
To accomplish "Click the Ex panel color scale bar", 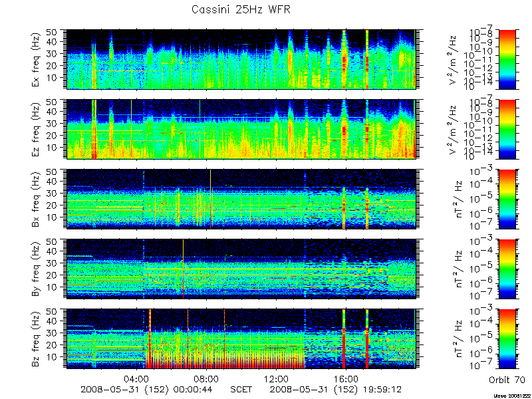I will [x=507, y=59].
